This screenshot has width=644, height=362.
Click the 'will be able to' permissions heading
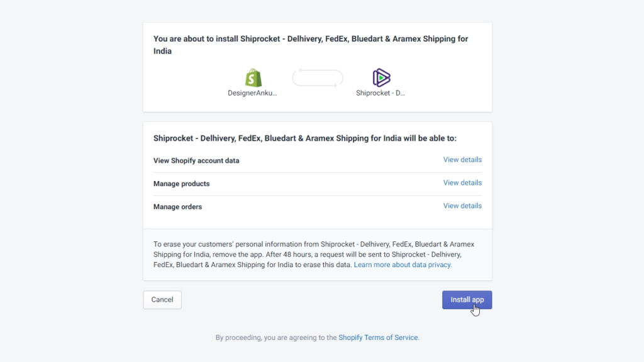pyautogui.click(x=305, y=138)
